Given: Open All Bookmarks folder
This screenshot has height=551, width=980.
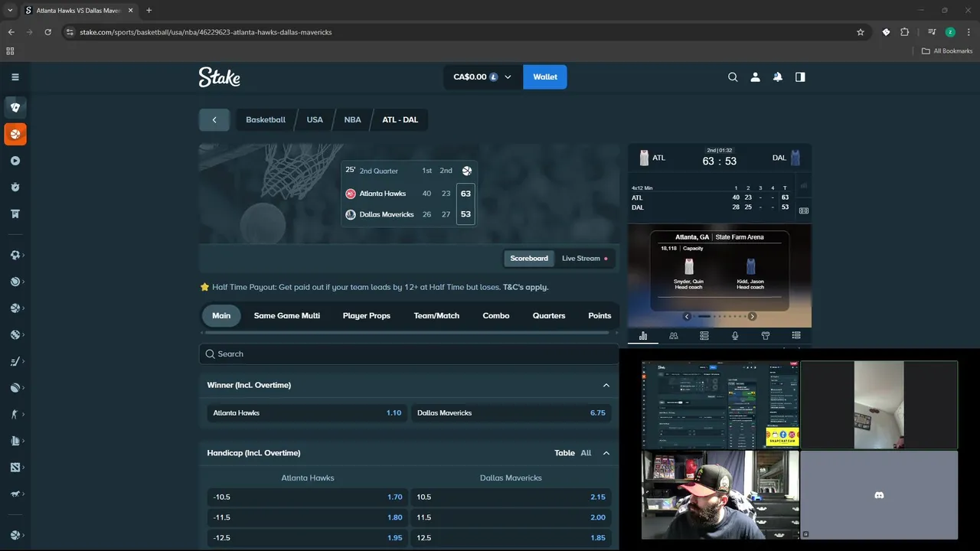Looking at the screenshot, I should [x=947, y=51].
